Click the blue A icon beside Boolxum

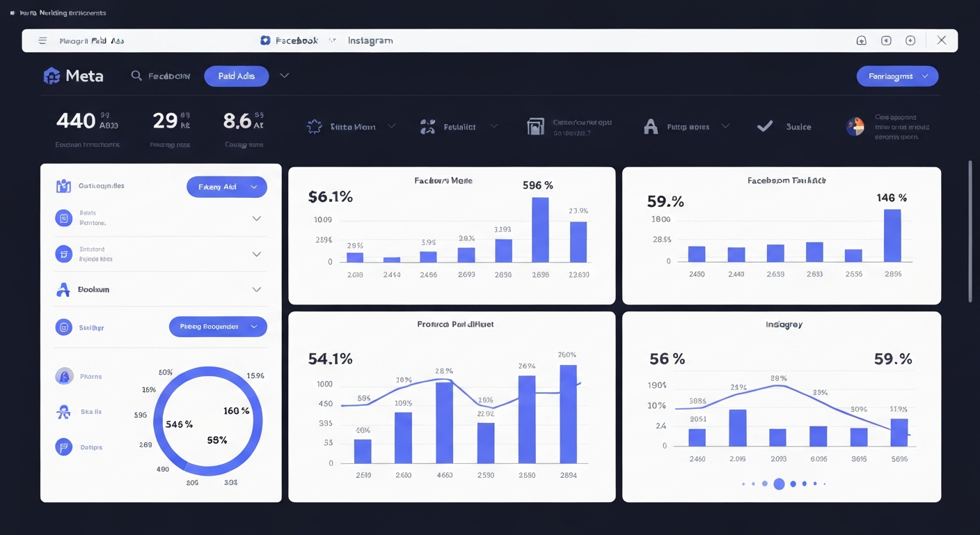(x=63, y=289)
